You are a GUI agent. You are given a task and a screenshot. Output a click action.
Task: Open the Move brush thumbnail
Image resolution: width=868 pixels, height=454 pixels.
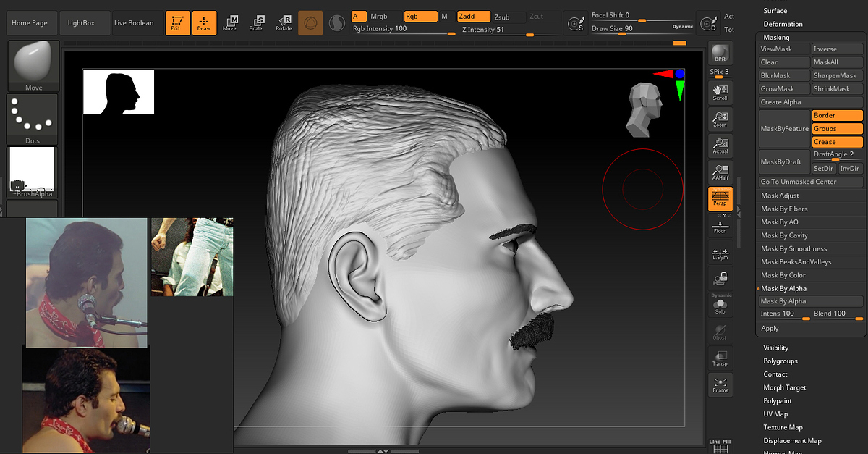tap(33, 66)
